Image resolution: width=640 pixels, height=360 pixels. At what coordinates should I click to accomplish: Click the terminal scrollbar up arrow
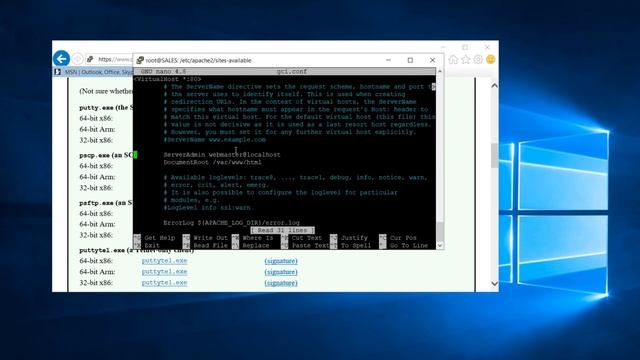[x=440, y=71]
